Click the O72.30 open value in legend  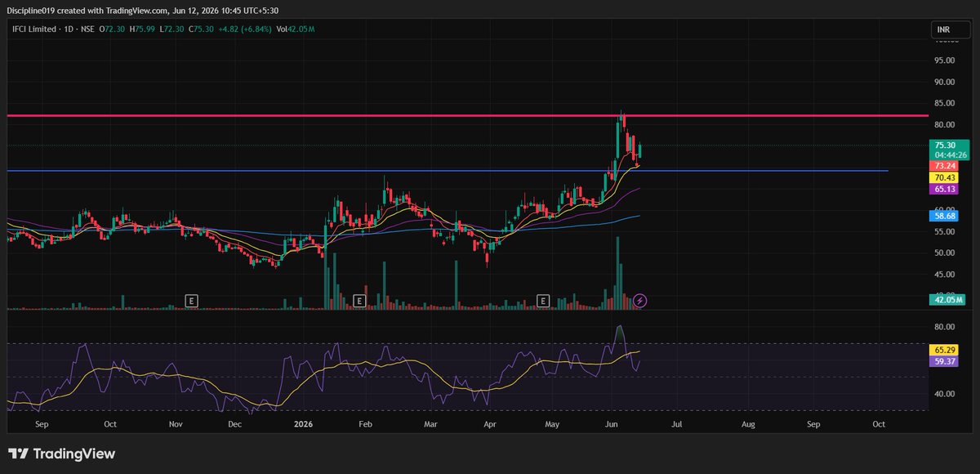(x=112, y=29)
